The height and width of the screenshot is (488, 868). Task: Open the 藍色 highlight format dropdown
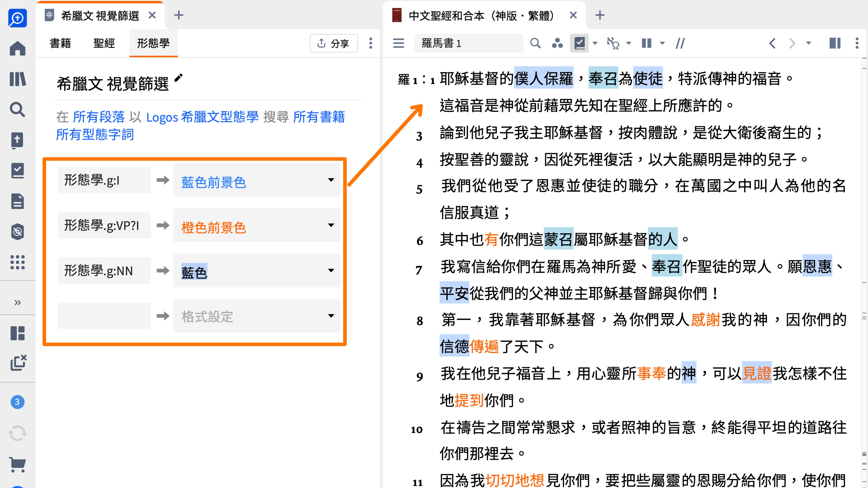257,271
